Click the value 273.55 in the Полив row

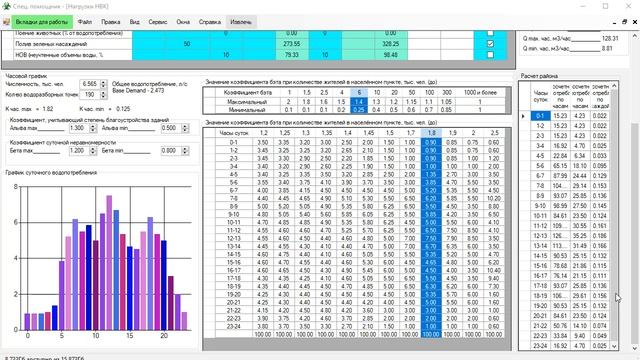292,44
